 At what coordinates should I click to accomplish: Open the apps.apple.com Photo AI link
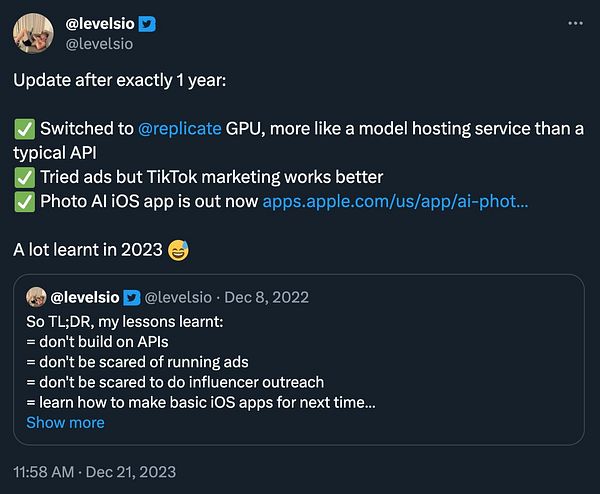395,201
